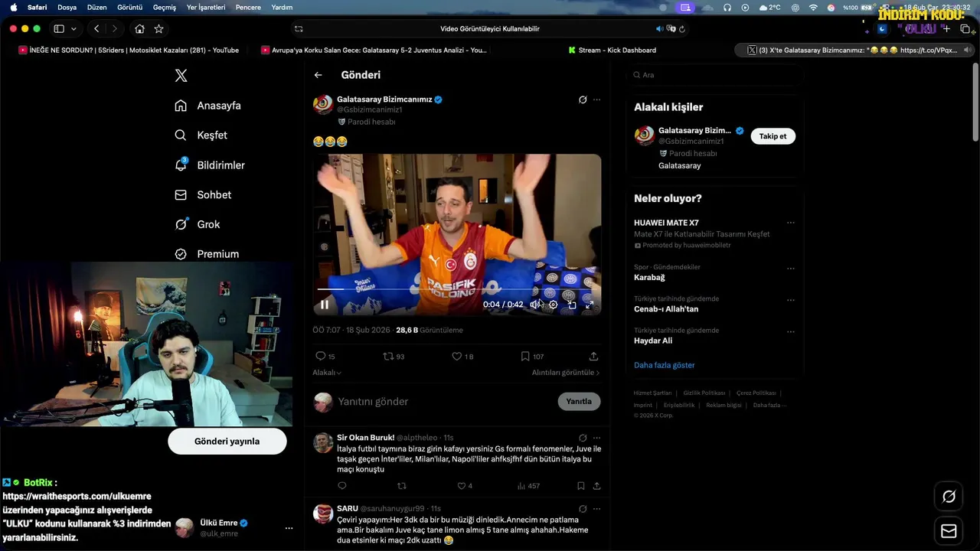Like the main tweet

tap(462, 357)
